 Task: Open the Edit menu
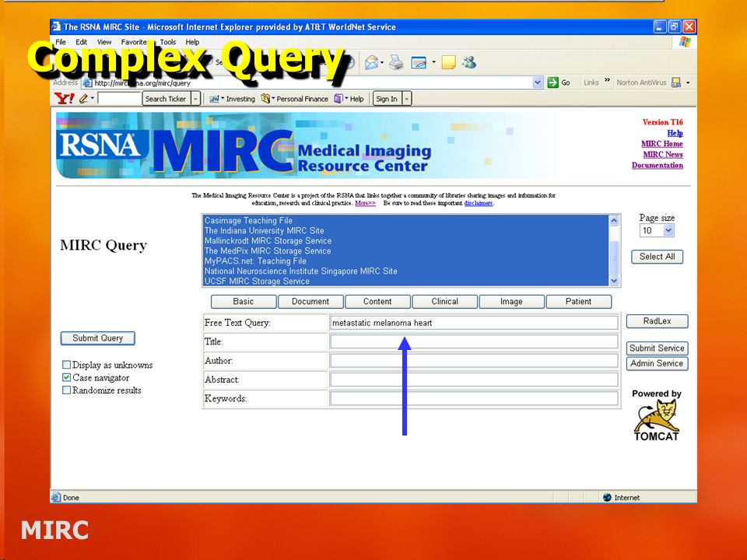click(82, 42)
